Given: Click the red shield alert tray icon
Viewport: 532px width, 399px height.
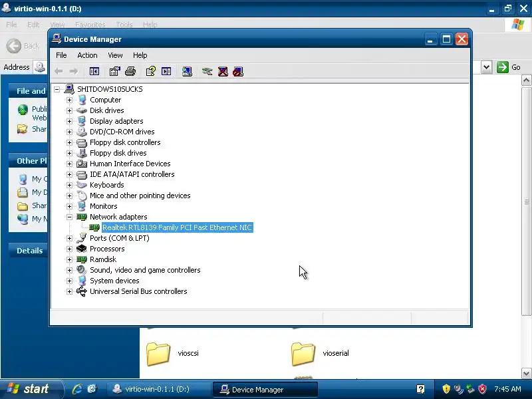Looking at the screenshot, I should pyautogui.click(x=482, y=389).
